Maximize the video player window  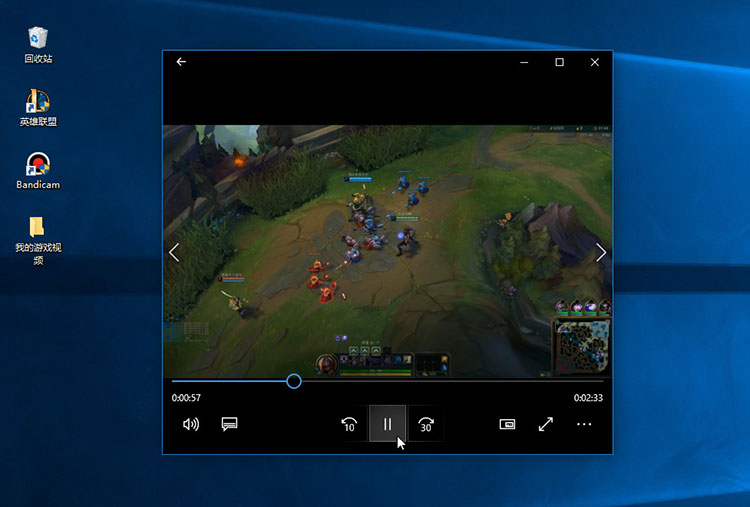[x=559, y=62]
